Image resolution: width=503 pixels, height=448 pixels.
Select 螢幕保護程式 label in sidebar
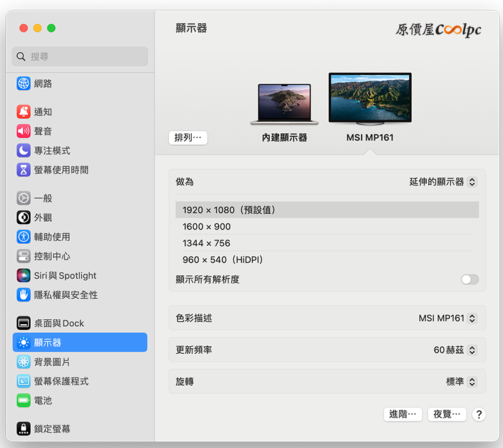point(61,381)
